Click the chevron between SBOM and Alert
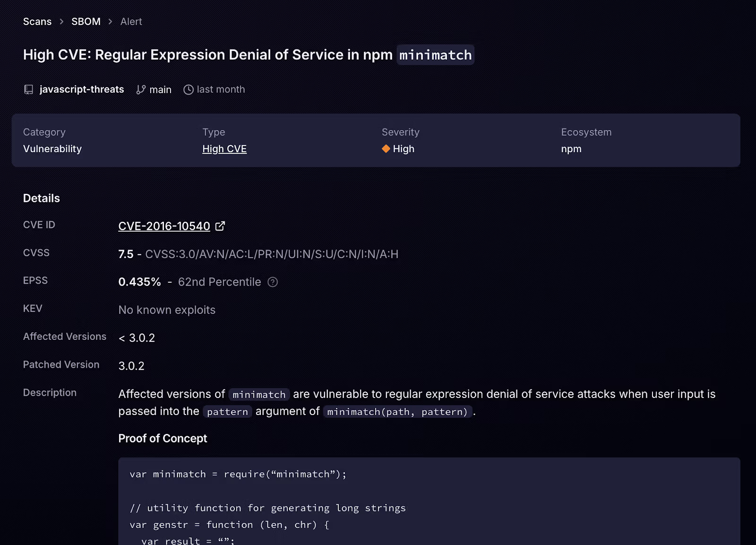The width and height of the screenshot is (756, 545). (x=110, y=22)
